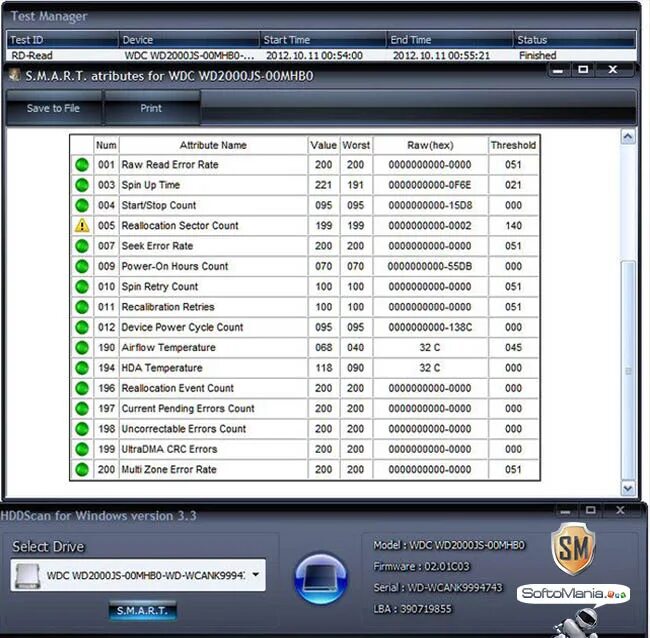Close the S.M.A.R.T. attributes window

tap(613, 70)
